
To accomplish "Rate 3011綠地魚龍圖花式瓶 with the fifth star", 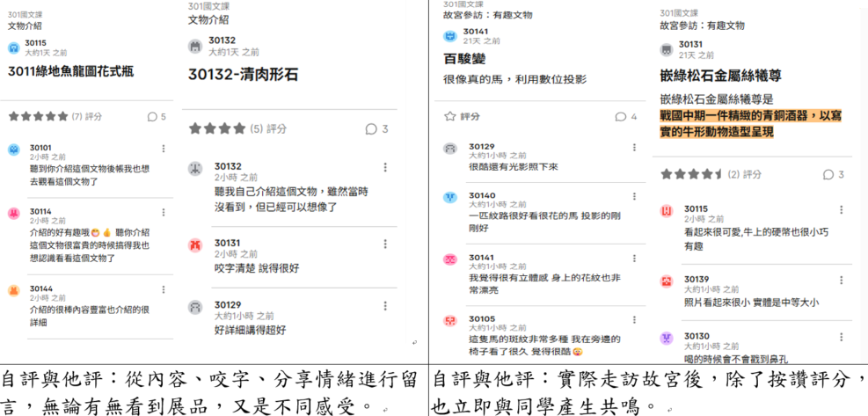I will [x=63, y=116].
